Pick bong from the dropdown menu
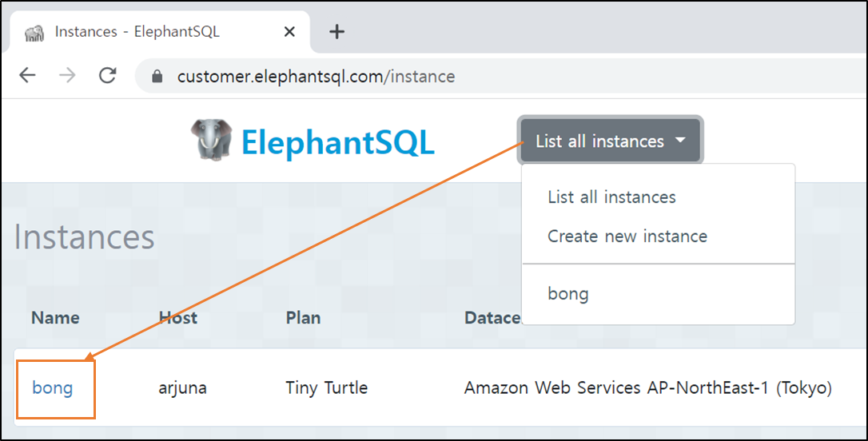Viewport: 868px width, 441px height. click(x=568, y=294)
